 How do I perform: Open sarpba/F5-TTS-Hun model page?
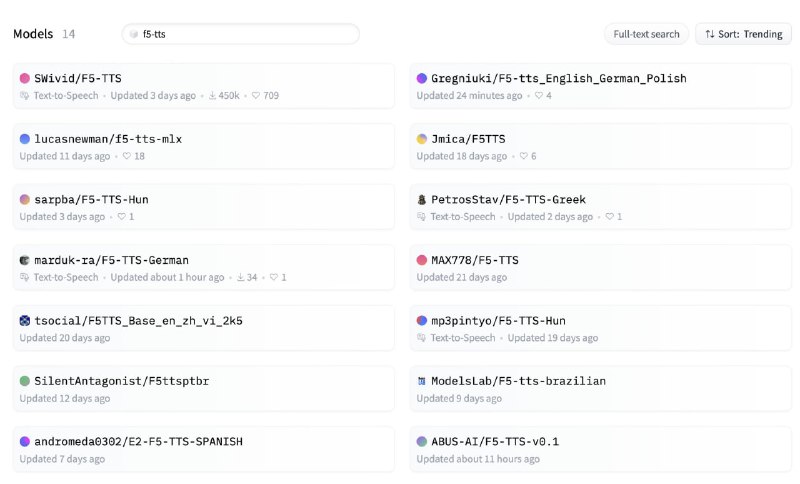(204, 207)
